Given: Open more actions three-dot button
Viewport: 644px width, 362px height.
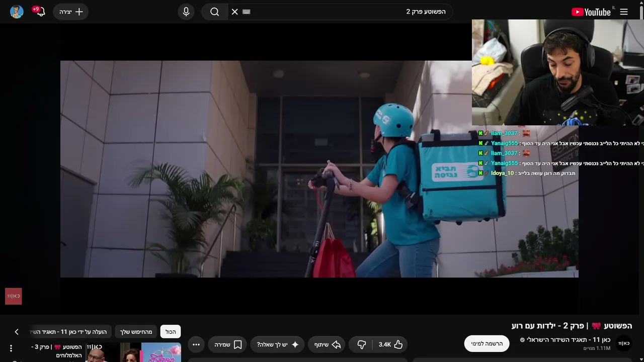Looking at the screenshot, I should 196,344.
